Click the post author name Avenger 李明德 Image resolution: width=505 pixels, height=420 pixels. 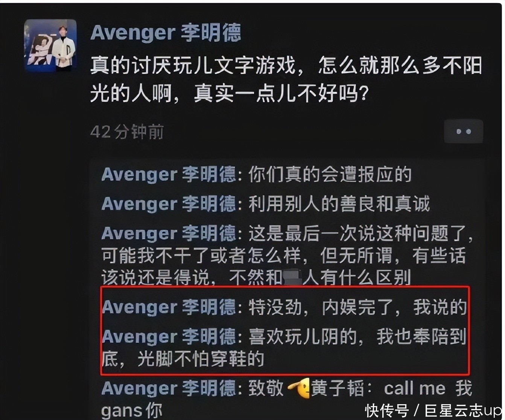pyautogui.click(x=166, y=33)
